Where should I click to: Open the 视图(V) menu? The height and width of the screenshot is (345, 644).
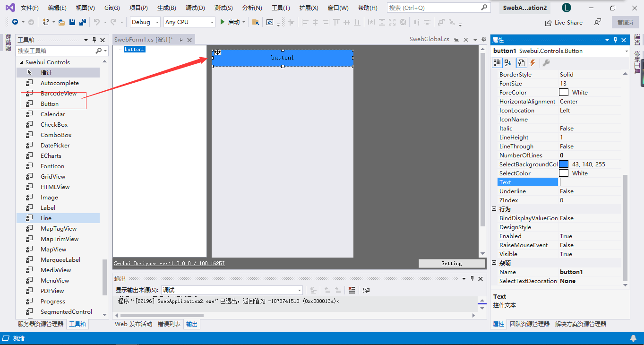pos(85,8)
